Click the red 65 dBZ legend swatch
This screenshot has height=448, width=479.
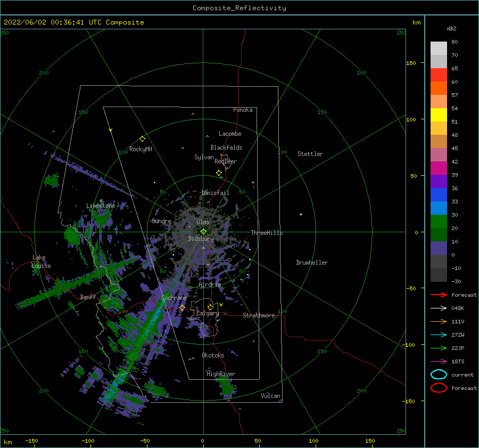click(439, 75)
